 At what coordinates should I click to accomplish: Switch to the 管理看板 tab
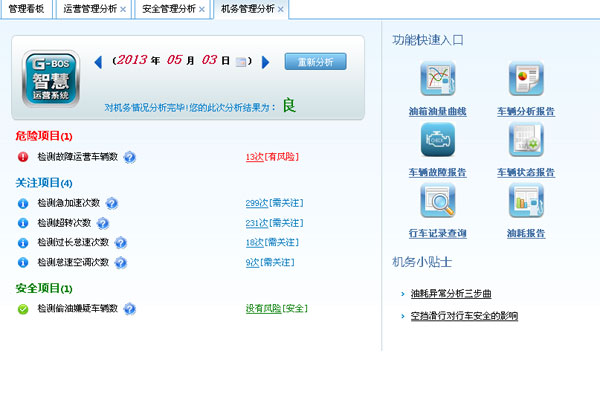[x=26, y=9]
